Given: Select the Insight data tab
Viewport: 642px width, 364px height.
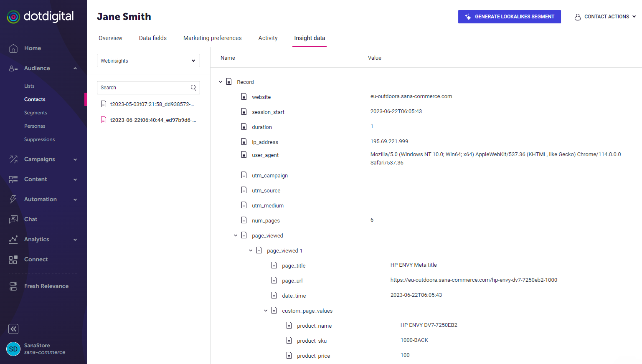Looking at the screenshot, I should click(310, 38).
